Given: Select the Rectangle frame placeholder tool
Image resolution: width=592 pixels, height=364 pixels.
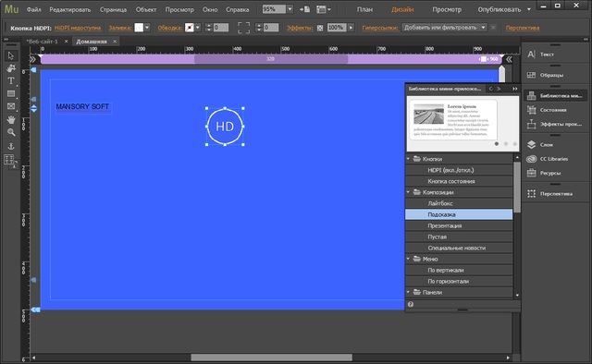Looking at the screenshot, I should 11,106.
